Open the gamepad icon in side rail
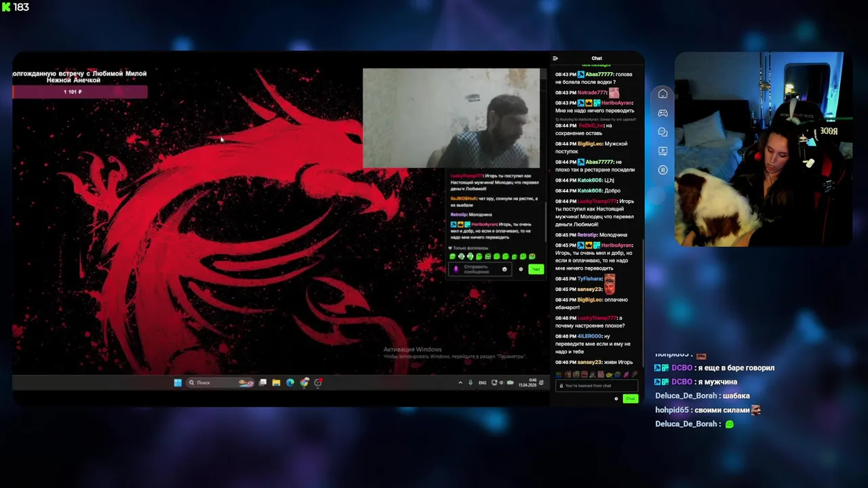Viewport: 868px width, 488px height. coord(663,113)
